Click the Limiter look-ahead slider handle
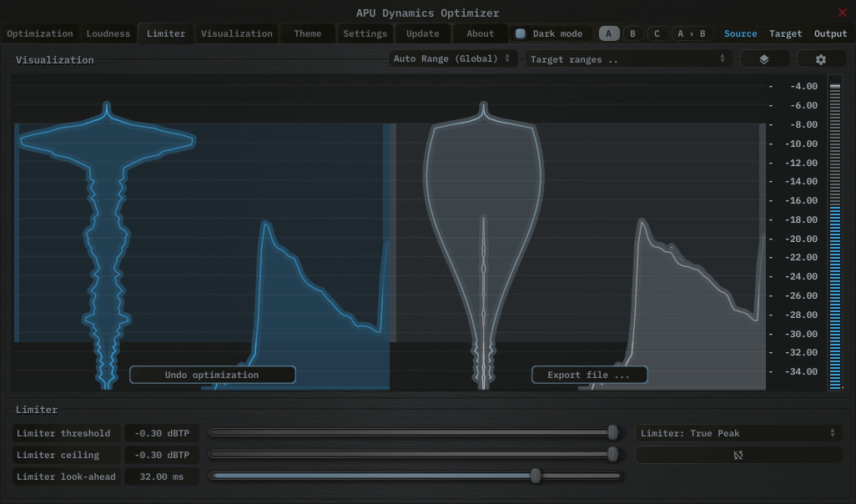This screenshot has width=856, height=504. pos(536,476)
